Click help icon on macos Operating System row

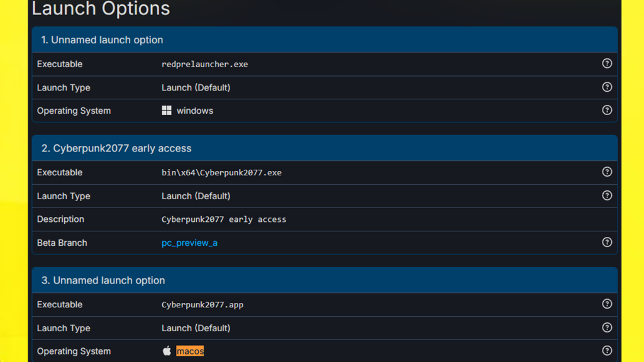607,351
